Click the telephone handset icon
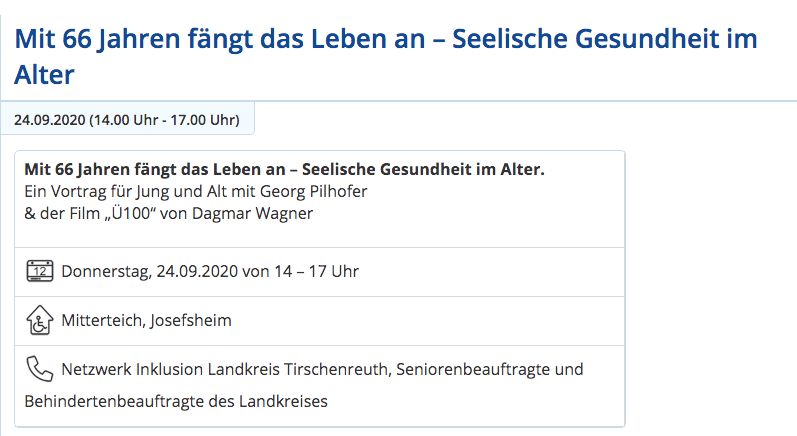 pyautogui.click(x=40, y=369)
